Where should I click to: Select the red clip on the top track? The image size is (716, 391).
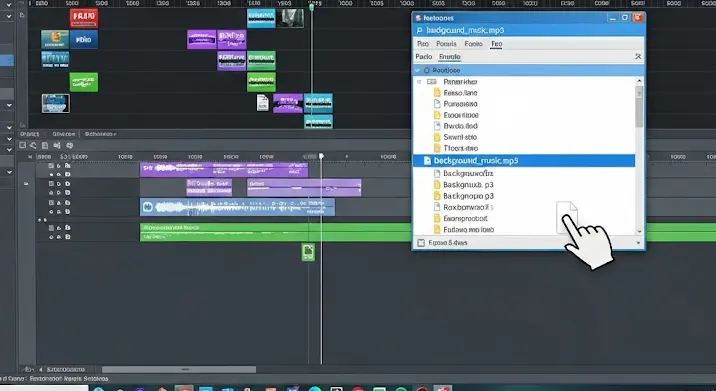point(84,18)
